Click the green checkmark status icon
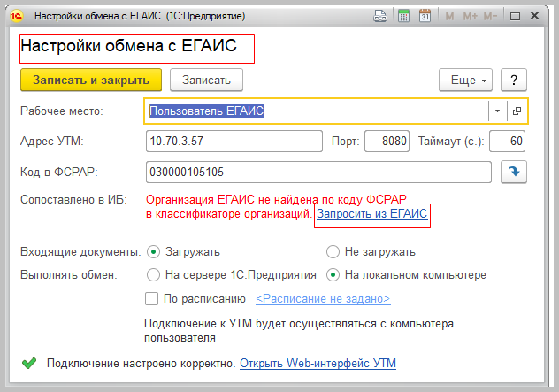Image resolution: width=559 pixels, height=392 pixels. pos(29,363)
